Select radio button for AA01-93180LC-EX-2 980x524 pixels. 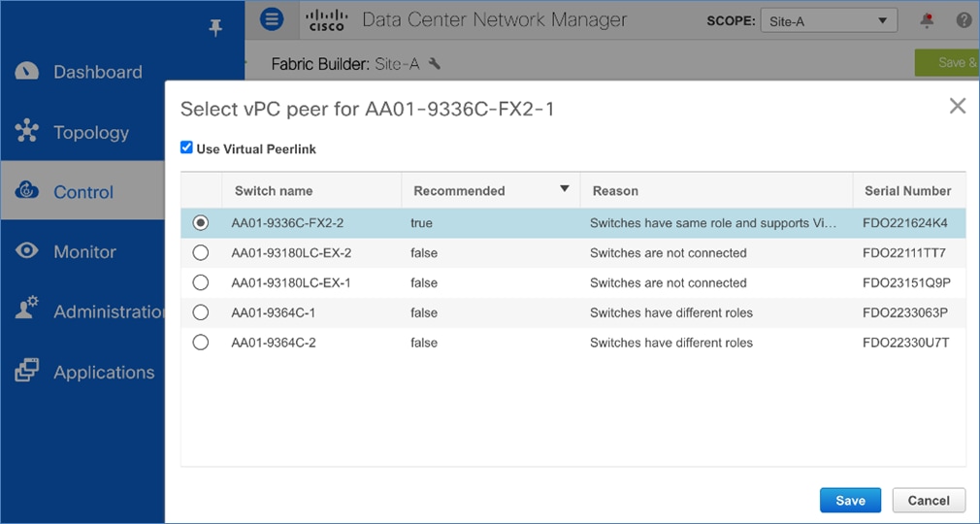(201, 252)
